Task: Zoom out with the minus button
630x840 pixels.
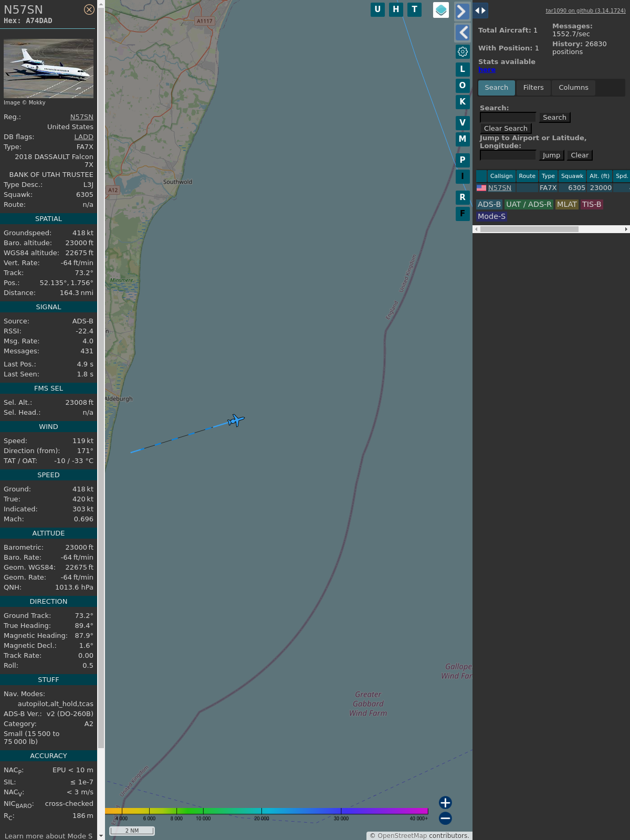Action: (445, 818)
